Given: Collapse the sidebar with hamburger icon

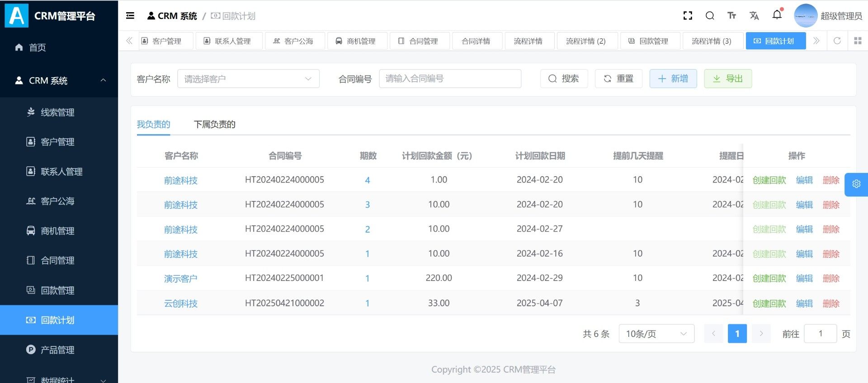Looking at the screenshot, I should (x=130, y=16).
